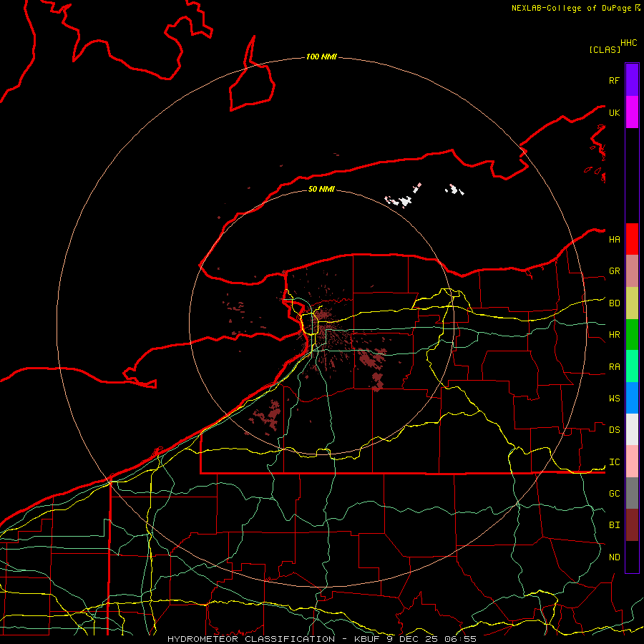Click the magenta UK legend swatch
This screenshot has width=644, height=644.
[632, 112]
